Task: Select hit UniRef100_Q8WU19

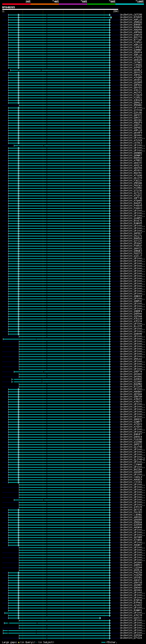Action: tap(131, 296)
